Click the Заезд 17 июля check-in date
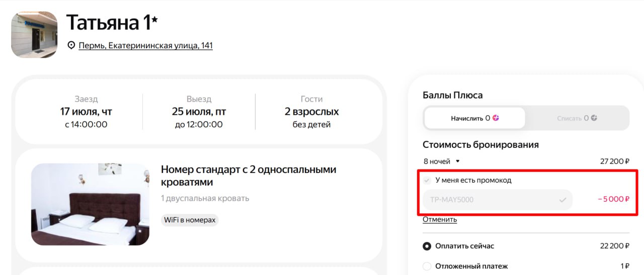 click(x=86, y=112)
